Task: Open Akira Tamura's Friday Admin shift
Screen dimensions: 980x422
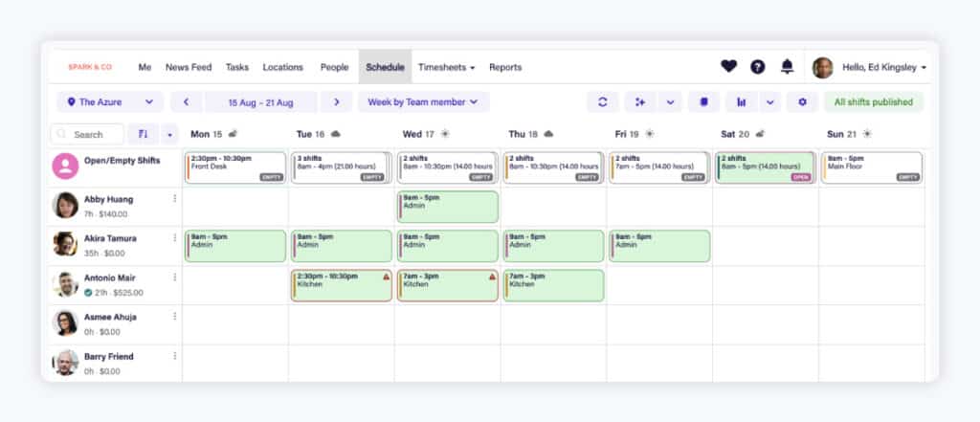Action: click(660, 246)
